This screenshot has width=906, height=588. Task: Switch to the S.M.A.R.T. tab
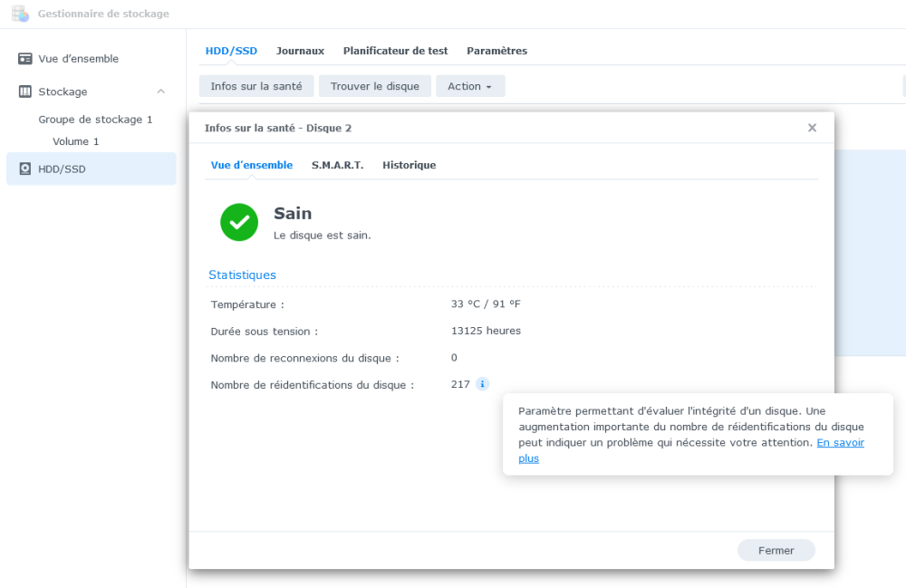(337, 165)
